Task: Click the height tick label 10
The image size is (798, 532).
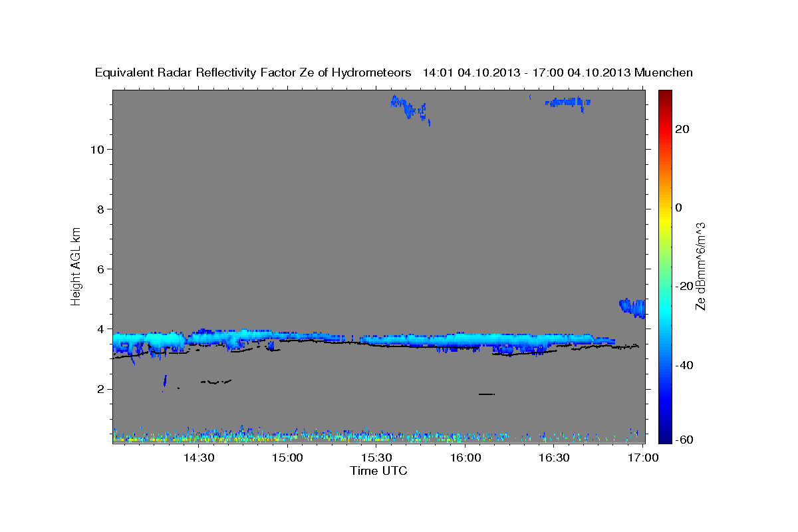Action: [97, 149]
